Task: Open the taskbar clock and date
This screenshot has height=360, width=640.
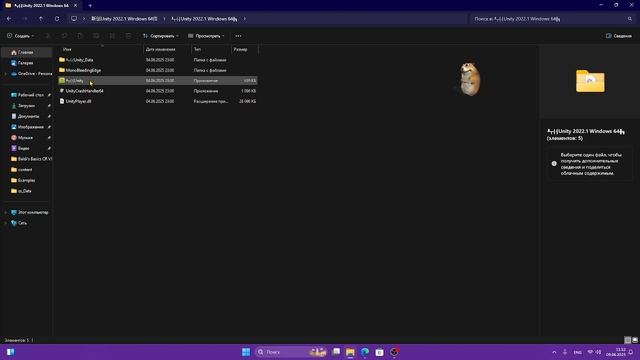Action: 616,352
